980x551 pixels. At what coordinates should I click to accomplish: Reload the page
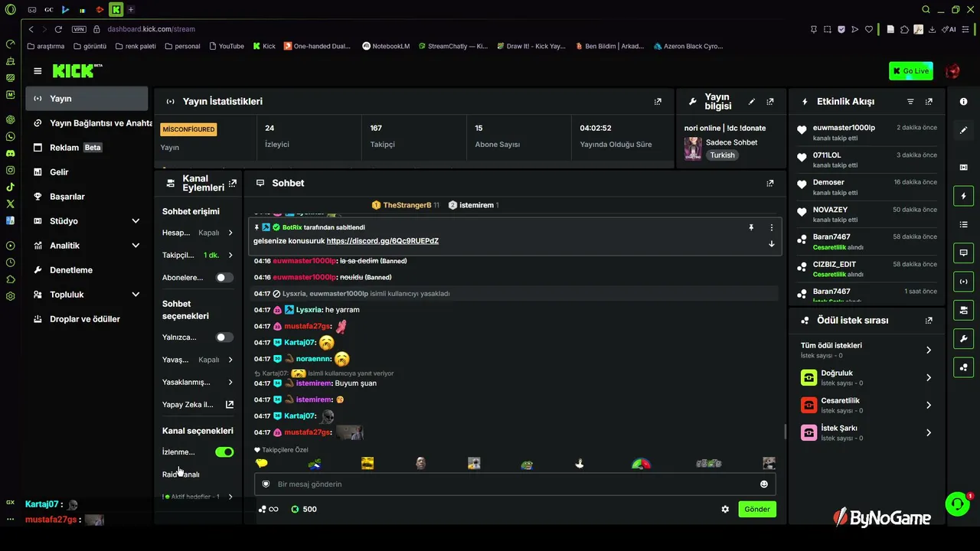click(x=58, y=29)
